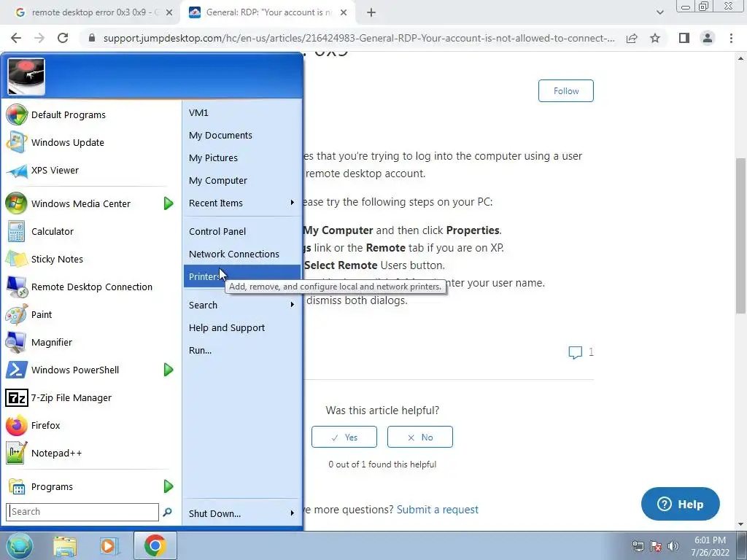Screen dimensions: 747x560
Task: Expand Windows Media Center jump list arrow
Action: click(169, 203)
